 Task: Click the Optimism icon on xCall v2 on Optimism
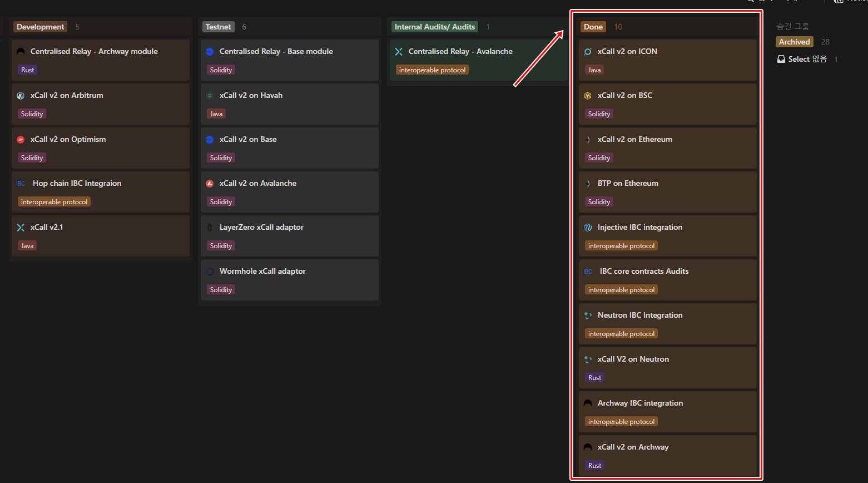tap(21, 140)
